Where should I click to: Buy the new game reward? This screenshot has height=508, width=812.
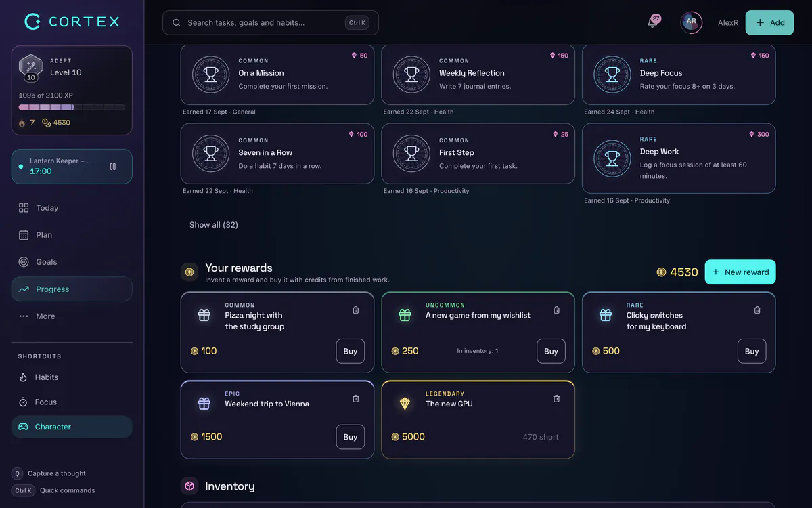pos(551,352)
